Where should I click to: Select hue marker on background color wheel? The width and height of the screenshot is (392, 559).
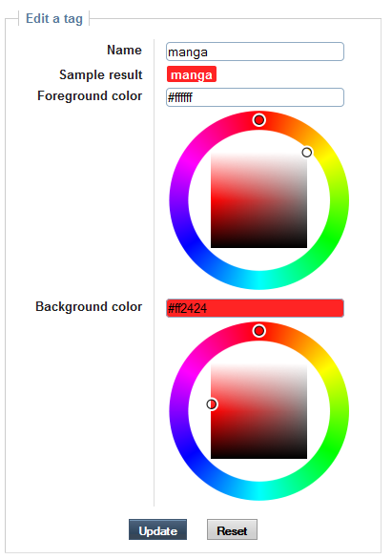(x=259, y=331)
